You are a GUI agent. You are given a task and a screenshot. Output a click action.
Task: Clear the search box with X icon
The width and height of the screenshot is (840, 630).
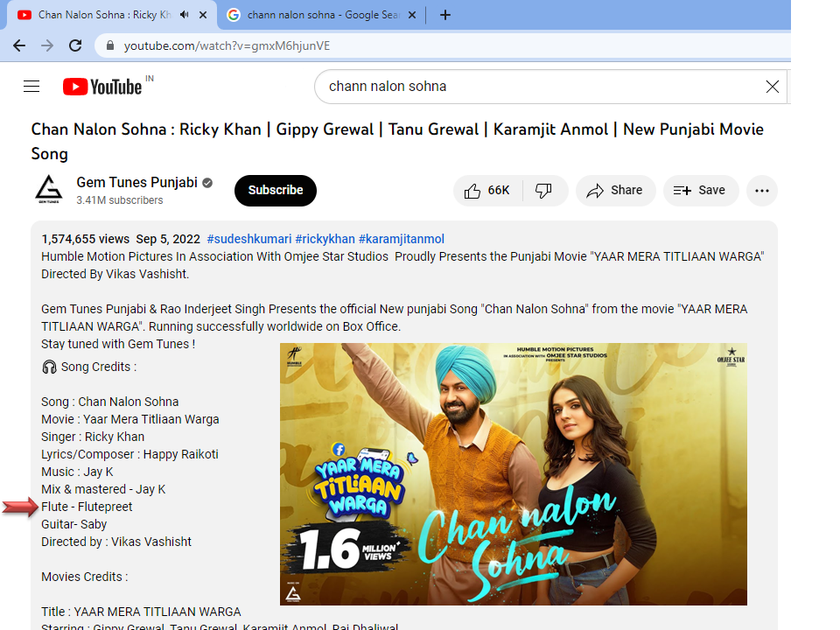(x=772, y=87)
